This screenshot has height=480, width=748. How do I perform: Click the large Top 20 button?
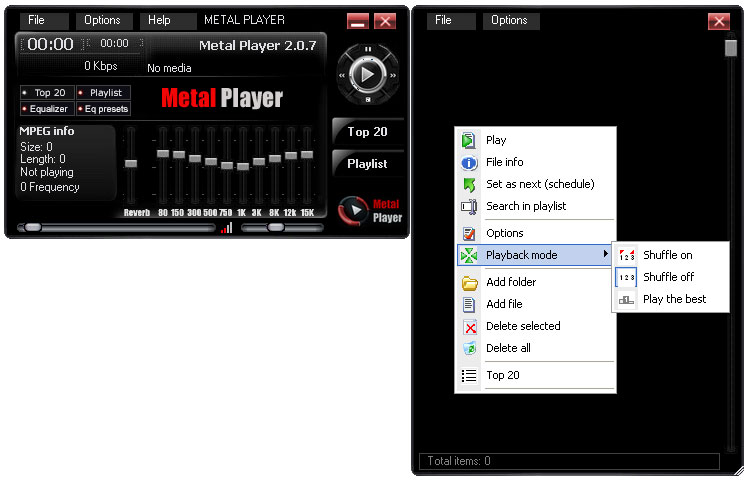click(368, 132)
